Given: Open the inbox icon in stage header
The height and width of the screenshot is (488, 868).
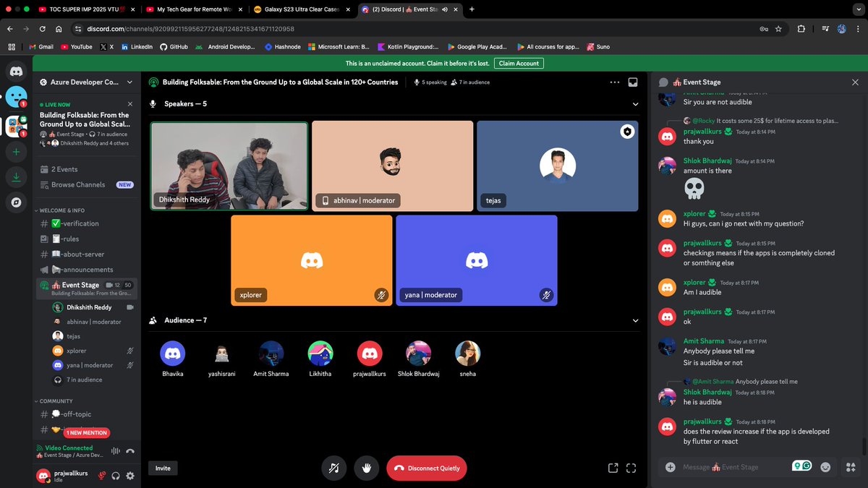Looking at the screenshot, I should click(633, 82).
